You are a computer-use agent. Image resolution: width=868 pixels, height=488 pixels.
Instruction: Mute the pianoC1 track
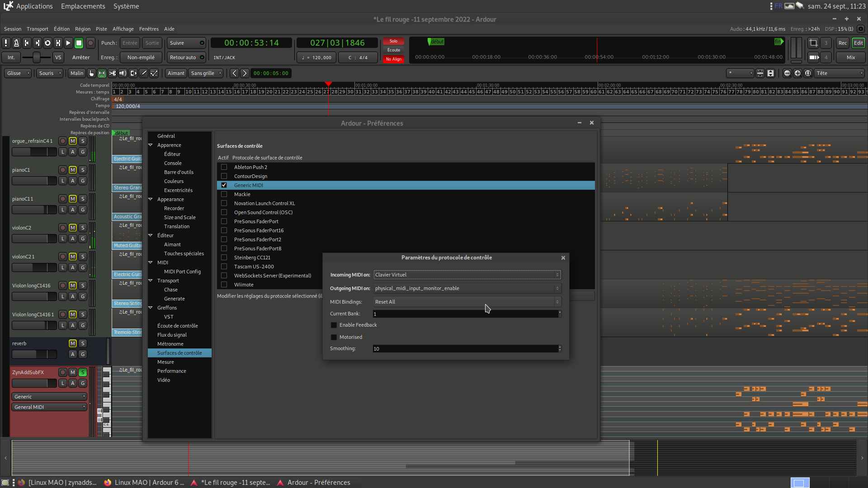point(72,170)
